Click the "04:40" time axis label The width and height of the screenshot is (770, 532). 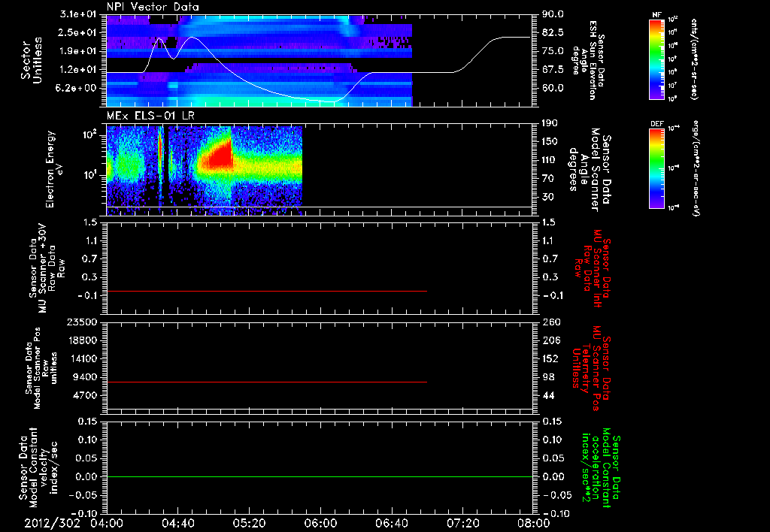click(x=177, y=523)
